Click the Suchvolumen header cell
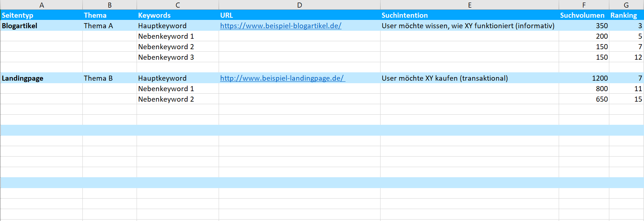The image size is (644, 221). [x=582, y=15]
